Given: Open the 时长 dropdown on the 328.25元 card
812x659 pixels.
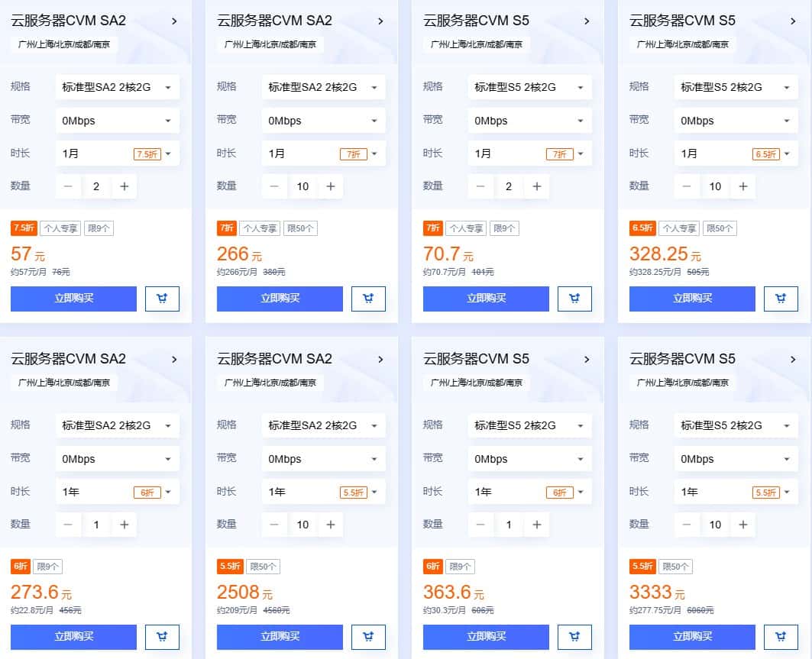Looking at the screenshot, I should [x=736, y=153].
